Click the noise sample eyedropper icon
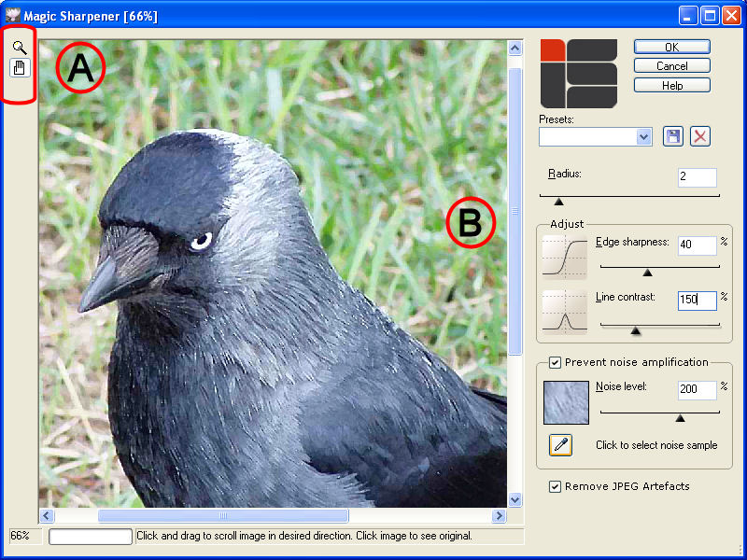 click(560, 444)
